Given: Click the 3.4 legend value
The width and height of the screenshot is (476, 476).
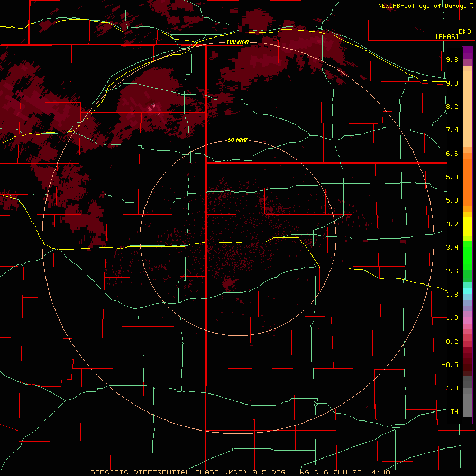Looking at the screenshot, I should point(452,248).
